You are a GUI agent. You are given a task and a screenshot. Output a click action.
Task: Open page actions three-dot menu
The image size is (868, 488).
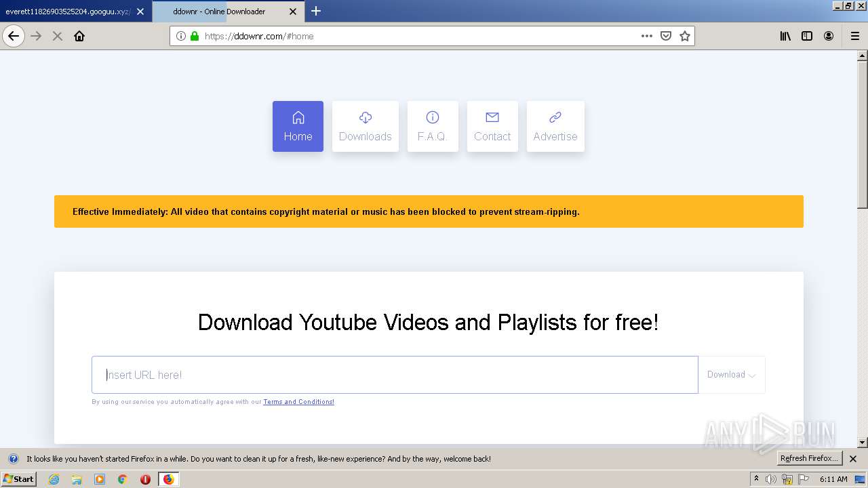pos(647,36)
